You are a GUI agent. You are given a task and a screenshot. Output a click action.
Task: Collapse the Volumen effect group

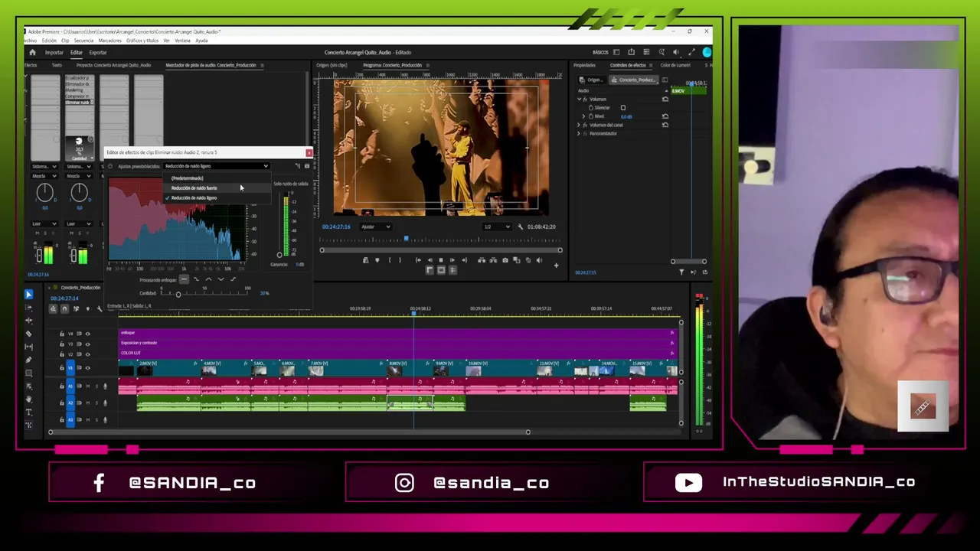point(579,99)
